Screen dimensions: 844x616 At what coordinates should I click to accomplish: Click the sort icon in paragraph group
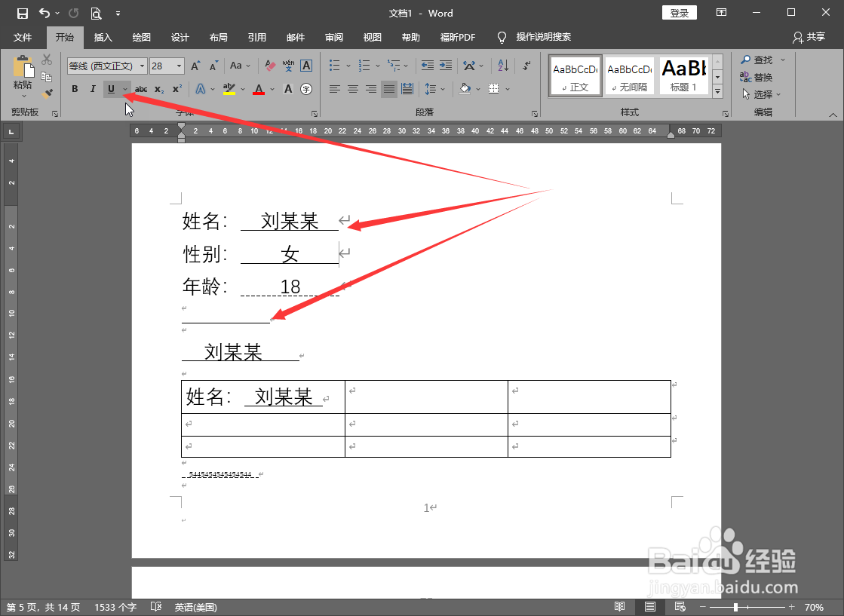pyautogui.click(x=502, y=66)
